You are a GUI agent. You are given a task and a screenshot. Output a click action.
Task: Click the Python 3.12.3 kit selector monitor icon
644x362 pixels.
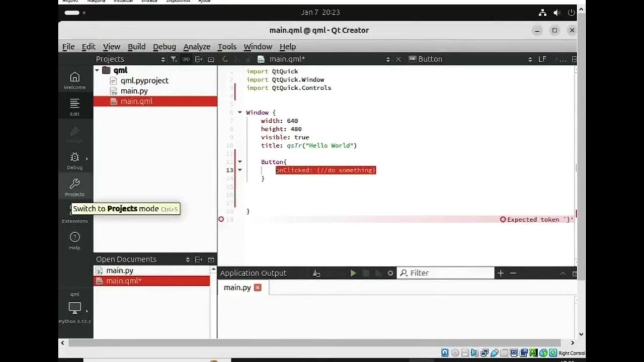tap(74, 308)
